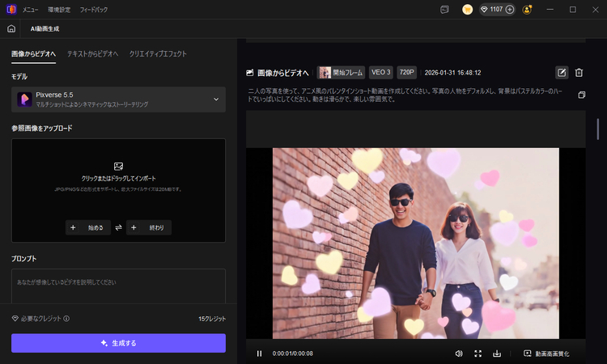Click the yellow shopping cart icon

click(x=467, y=10)
